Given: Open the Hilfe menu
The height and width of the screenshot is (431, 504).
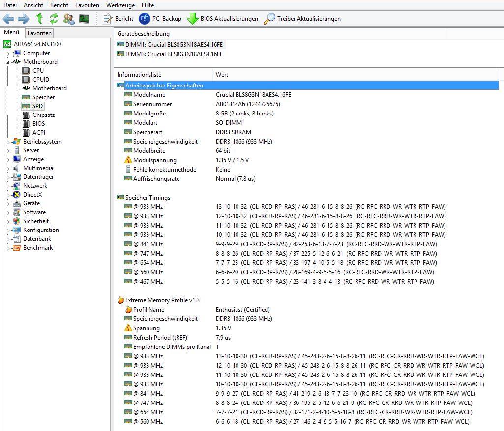Looking at the screenshot, I should click(x=148, y=5).
